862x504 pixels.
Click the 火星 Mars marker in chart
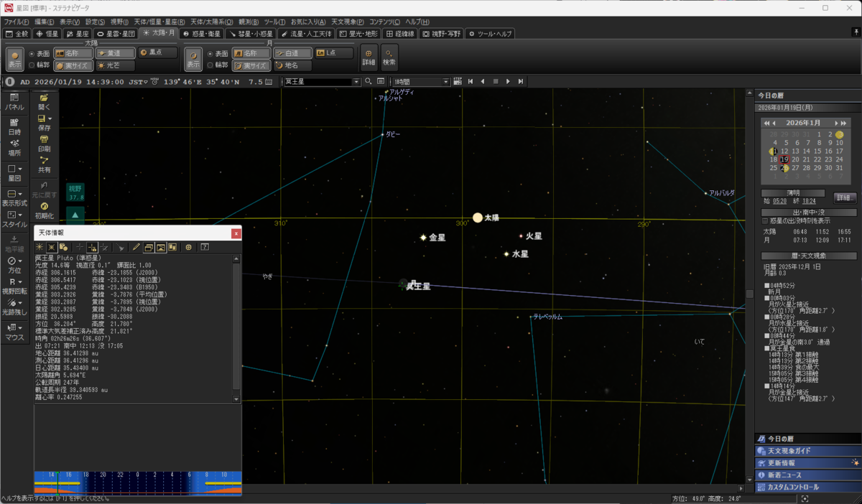click(x=521, y=235)
